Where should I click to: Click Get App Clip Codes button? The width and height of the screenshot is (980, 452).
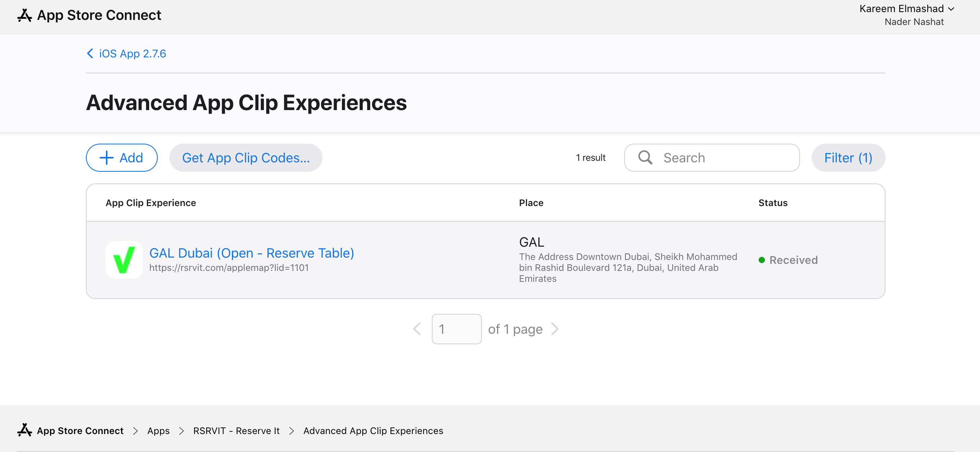tap(246, 158)
